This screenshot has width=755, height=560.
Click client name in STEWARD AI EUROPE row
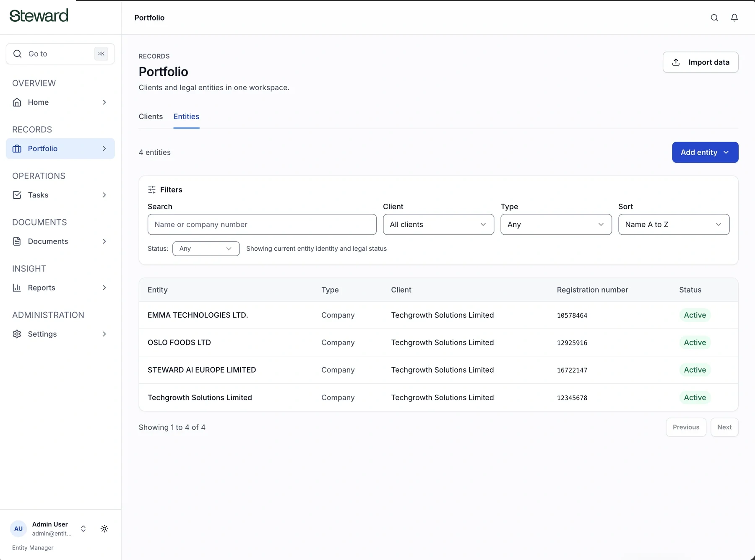(x=442, y=370)
